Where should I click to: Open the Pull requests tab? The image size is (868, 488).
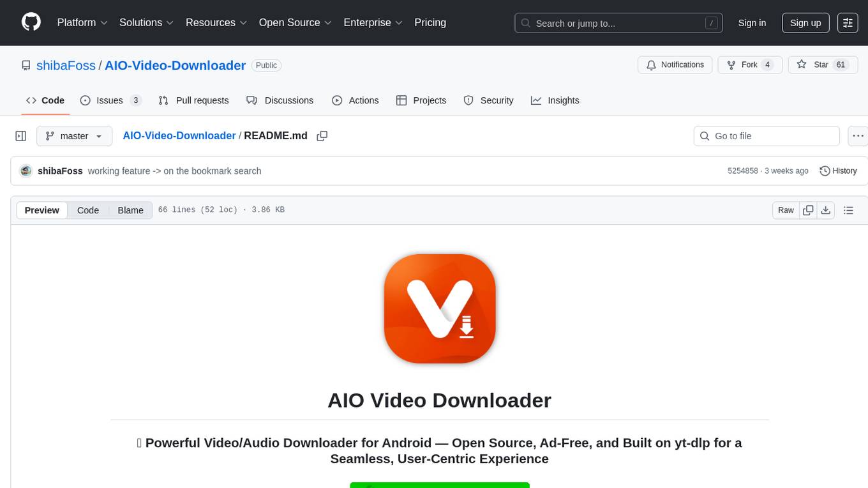pos(193,100)
